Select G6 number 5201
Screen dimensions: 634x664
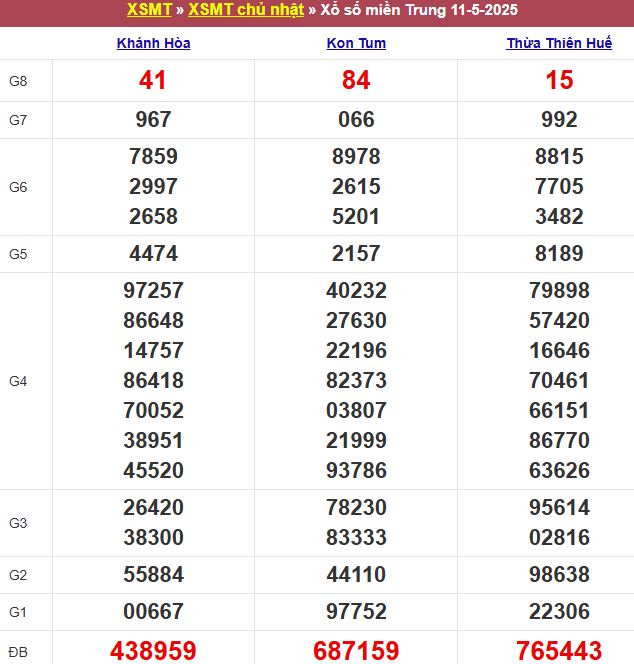(356, 216)
